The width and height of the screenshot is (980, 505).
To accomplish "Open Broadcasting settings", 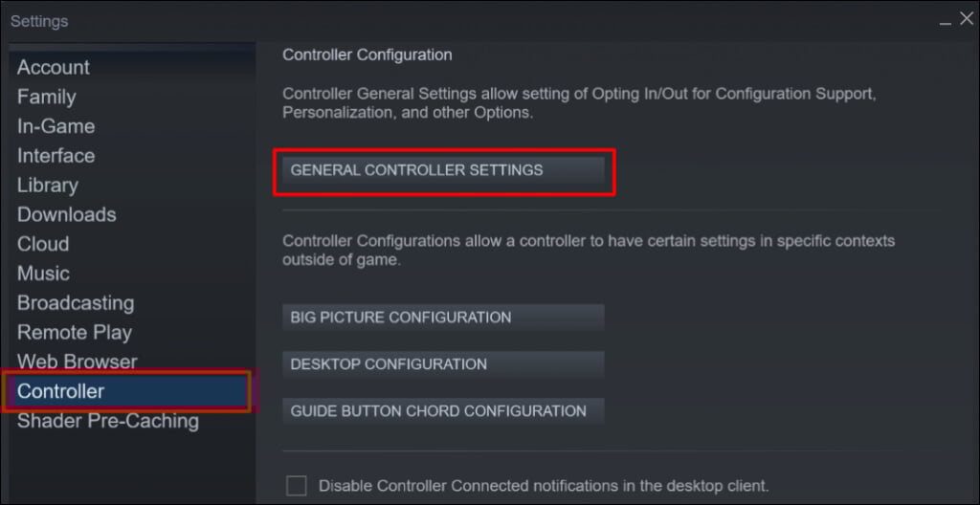I will click(x=76, y=303).
